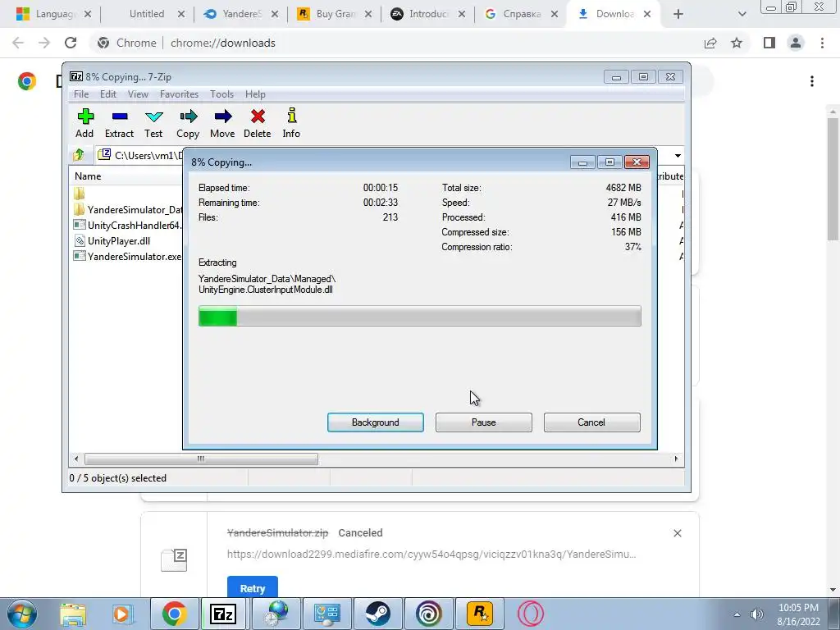Close the Language browser tab

[88, 14]
